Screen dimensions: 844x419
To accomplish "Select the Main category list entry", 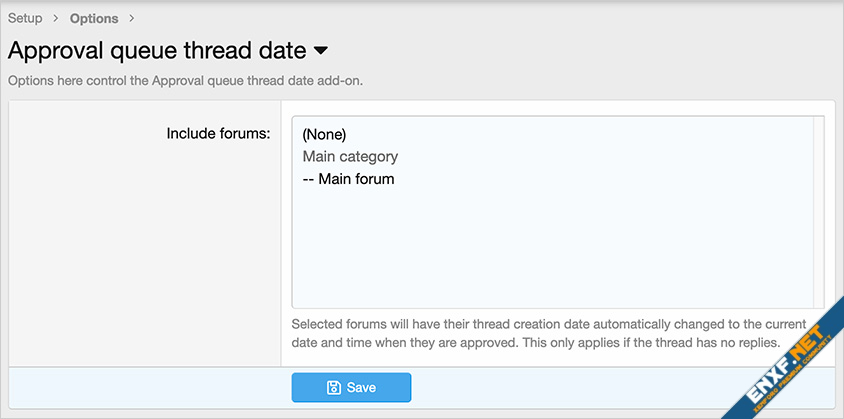I will click(x=350, y=157).
